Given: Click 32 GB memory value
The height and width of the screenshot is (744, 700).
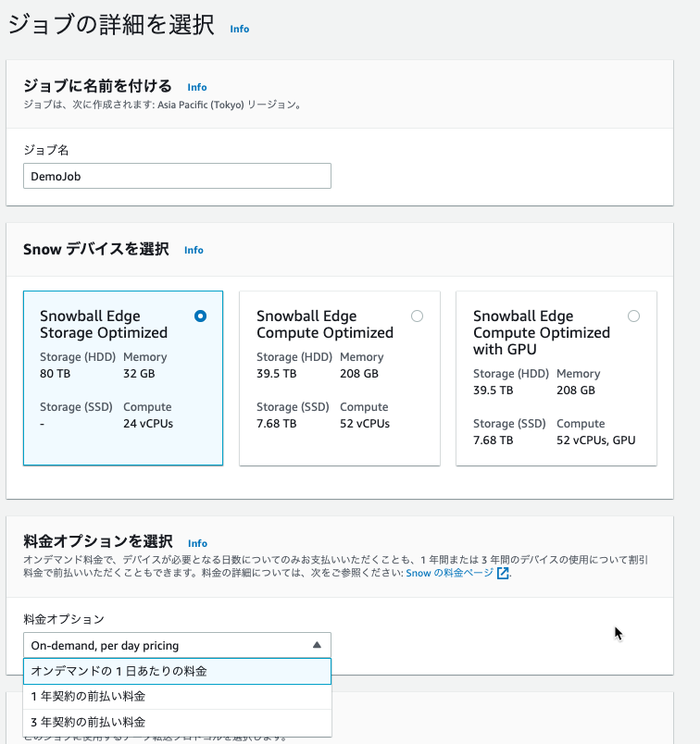Looking at the screenshot, I should [x=139, y=374].
